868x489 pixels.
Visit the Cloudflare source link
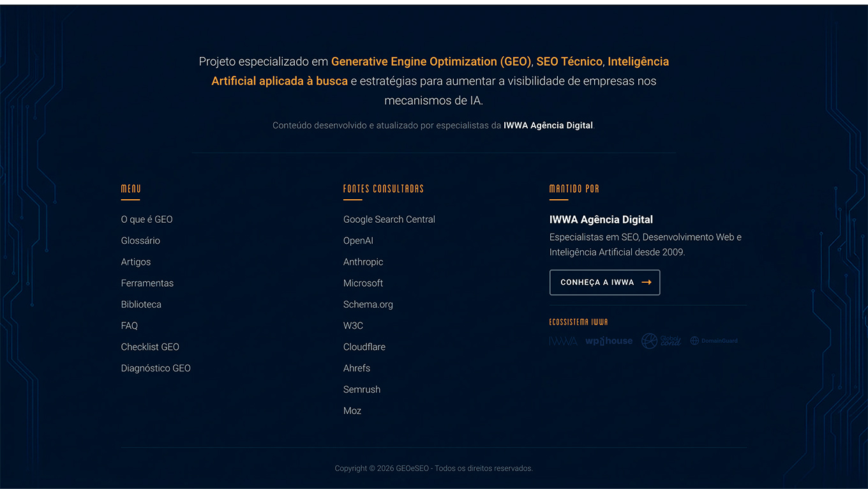[x=364, y=347]
